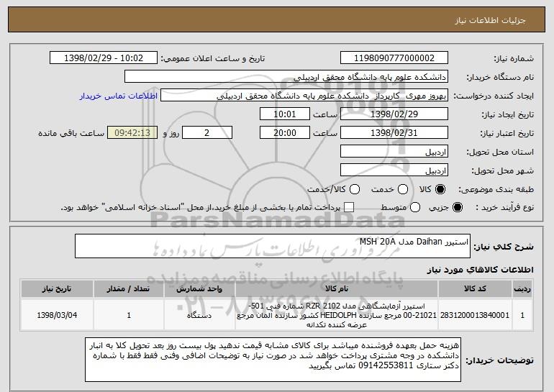The height and width of the screenshot is (392, 554).
Task: Select the کالا radio button
Action: coord(440,190)
